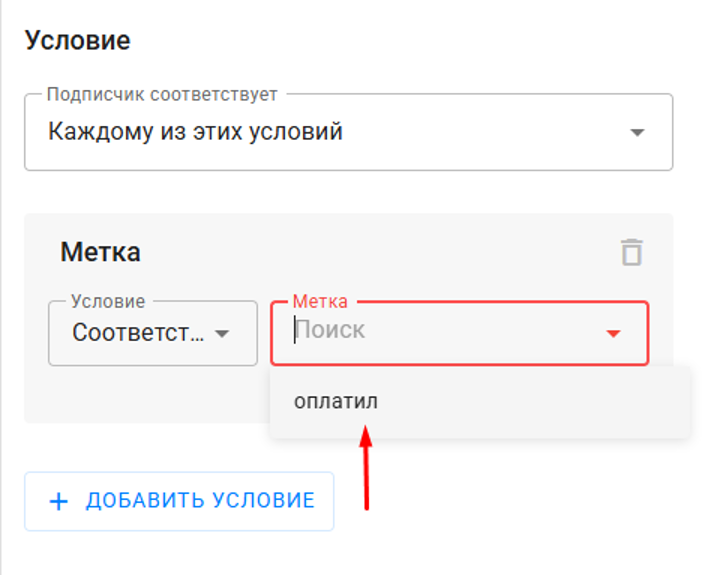702x576 pixels.
Task: Click blank area of the оплатил dropdown list
Action: click(x=537, y=403)
